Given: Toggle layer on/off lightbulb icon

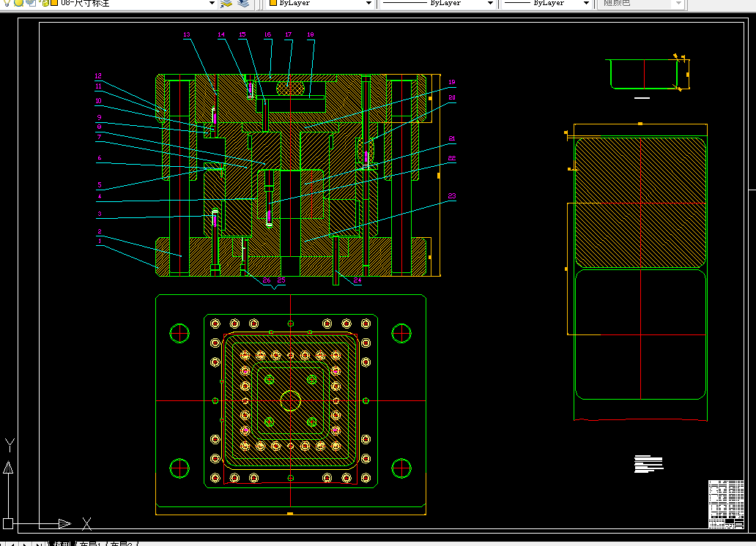Looking at the screenshot, I should coord(7,2).
